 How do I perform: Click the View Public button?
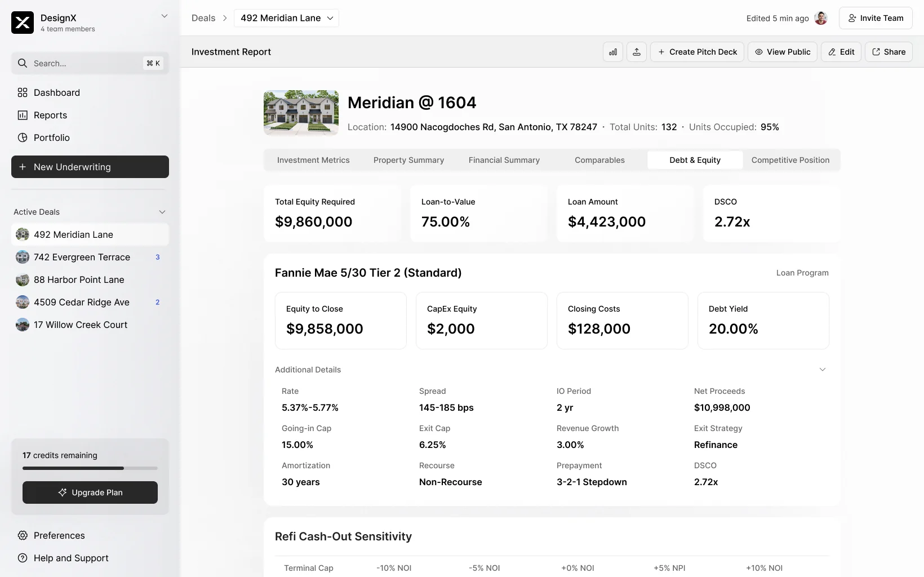(x=783, y=52)
